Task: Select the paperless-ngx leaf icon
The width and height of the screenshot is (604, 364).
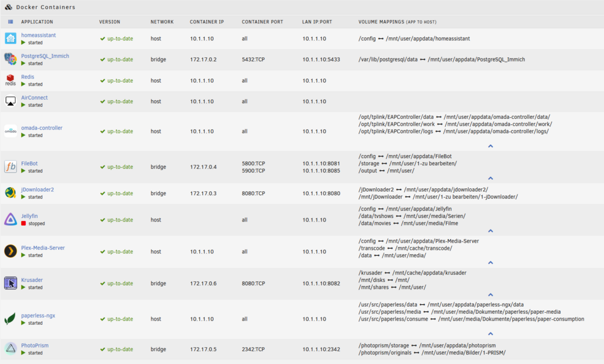Action: point(10,319)
